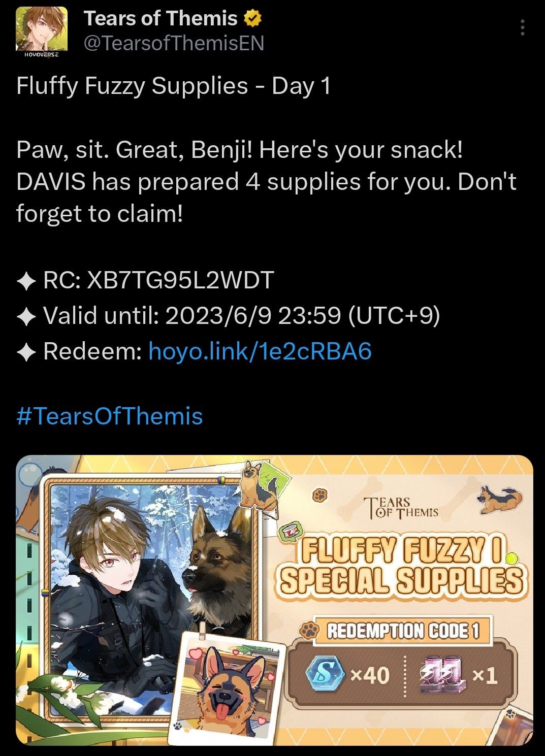
Task: Click the Tears of Themis logo in banner
Action: [401, 507]
